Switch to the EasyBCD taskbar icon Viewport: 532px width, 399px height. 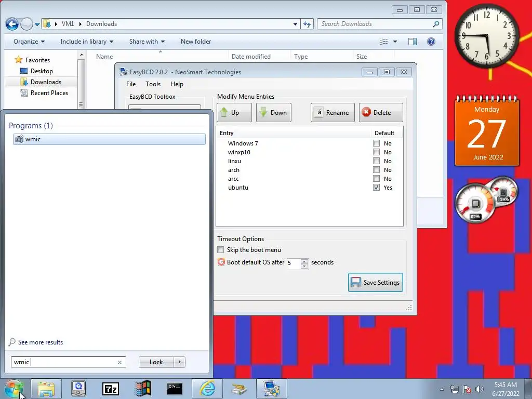point(271,389)
